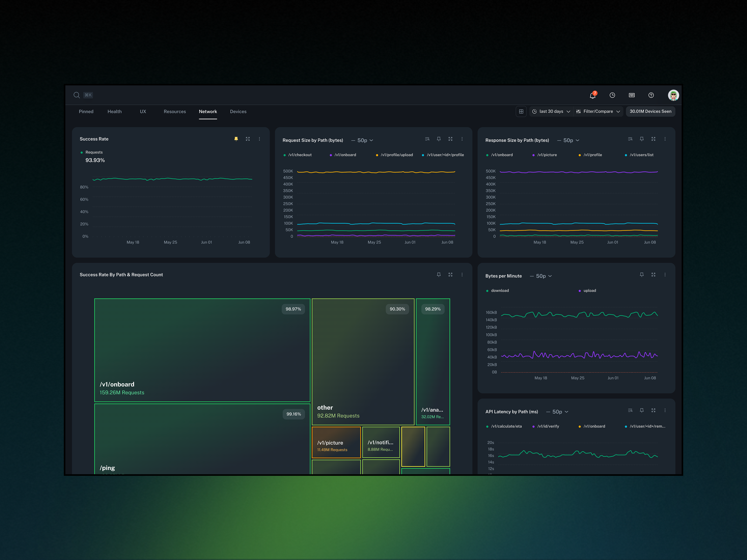
Task: Open the help question mark icon
Action: (x=651, y=95)
